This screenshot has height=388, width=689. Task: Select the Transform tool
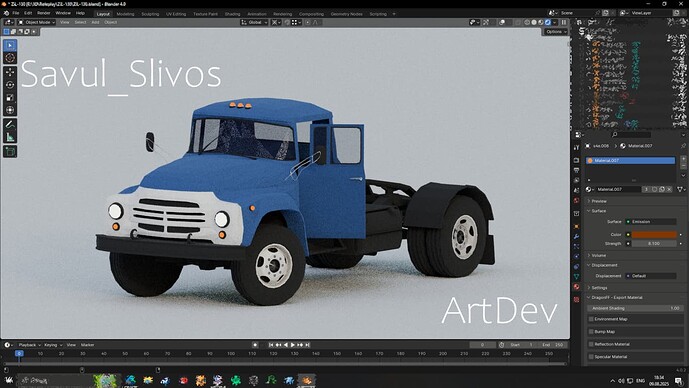(x=10, y=110)
